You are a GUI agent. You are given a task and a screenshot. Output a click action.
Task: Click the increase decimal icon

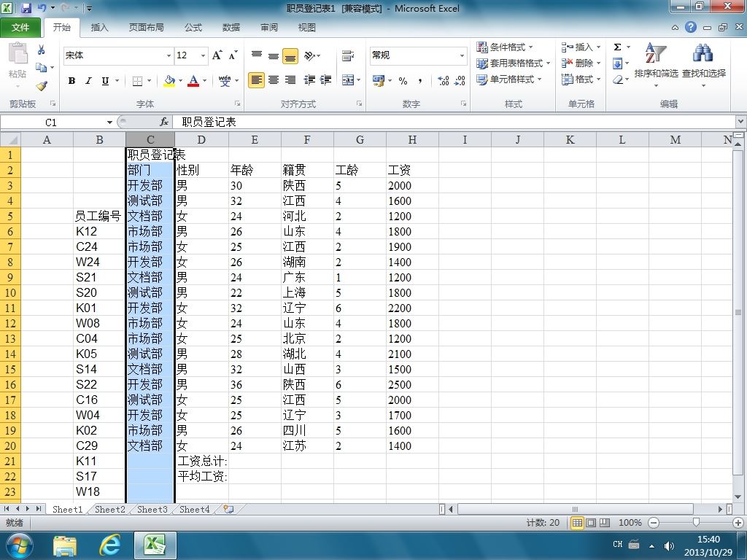pos(443,81)
